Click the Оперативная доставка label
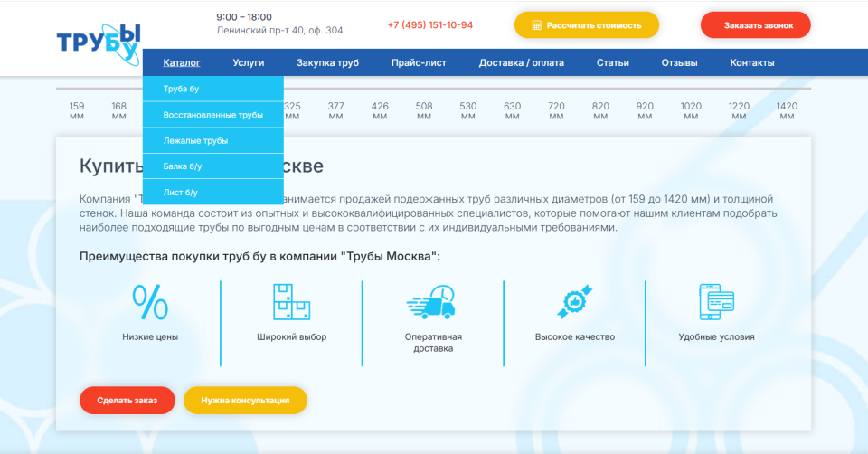The width and height of the screenshot is (868, 454). point(433,343)
